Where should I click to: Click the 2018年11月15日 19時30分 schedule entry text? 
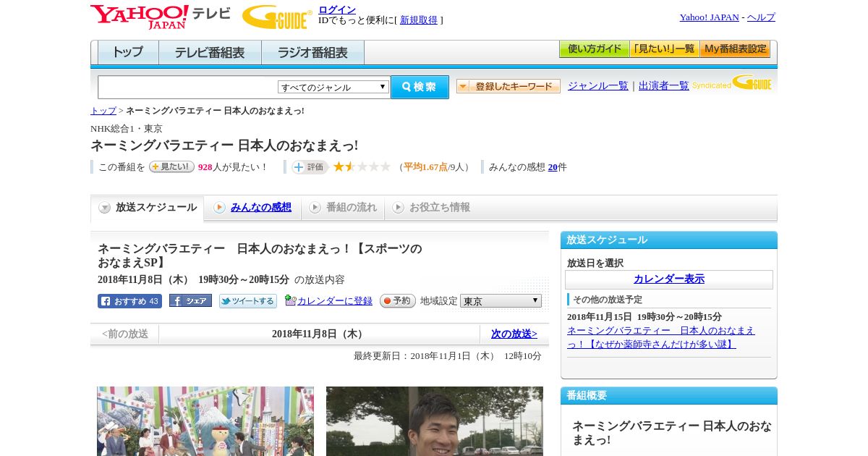click(644, 317)
